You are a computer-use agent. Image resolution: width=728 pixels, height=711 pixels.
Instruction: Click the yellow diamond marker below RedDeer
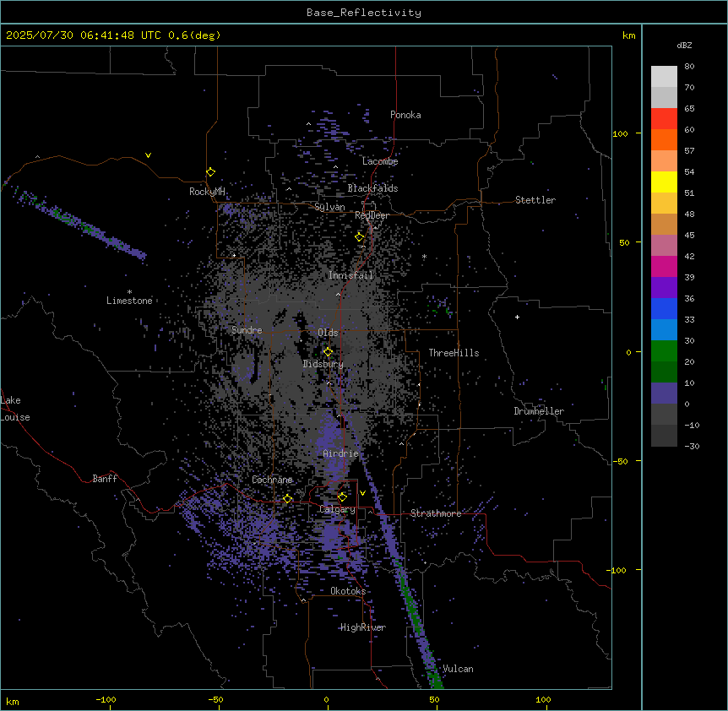360,237
